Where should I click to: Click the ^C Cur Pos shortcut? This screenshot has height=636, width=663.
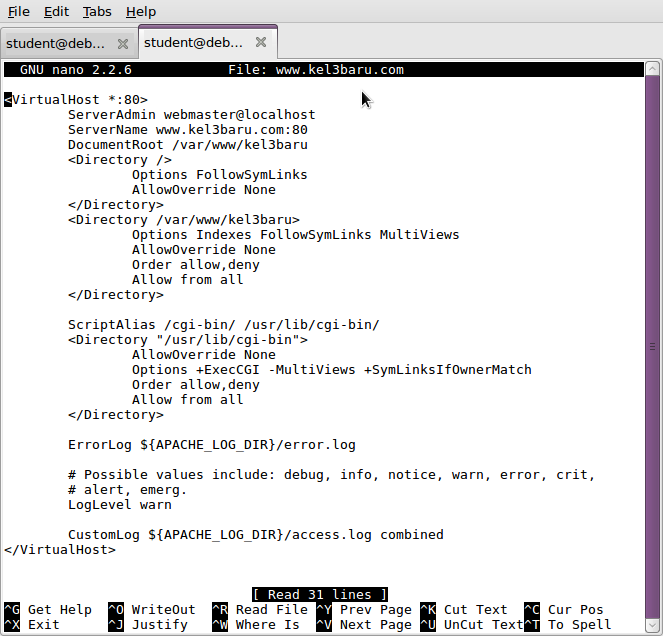point(564,610)
